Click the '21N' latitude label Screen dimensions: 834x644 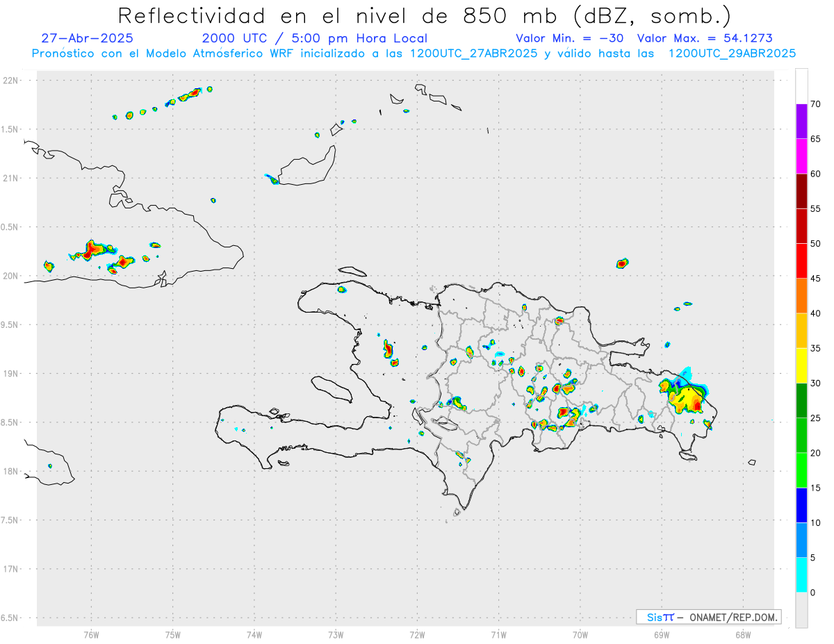(x=10, y=179)
